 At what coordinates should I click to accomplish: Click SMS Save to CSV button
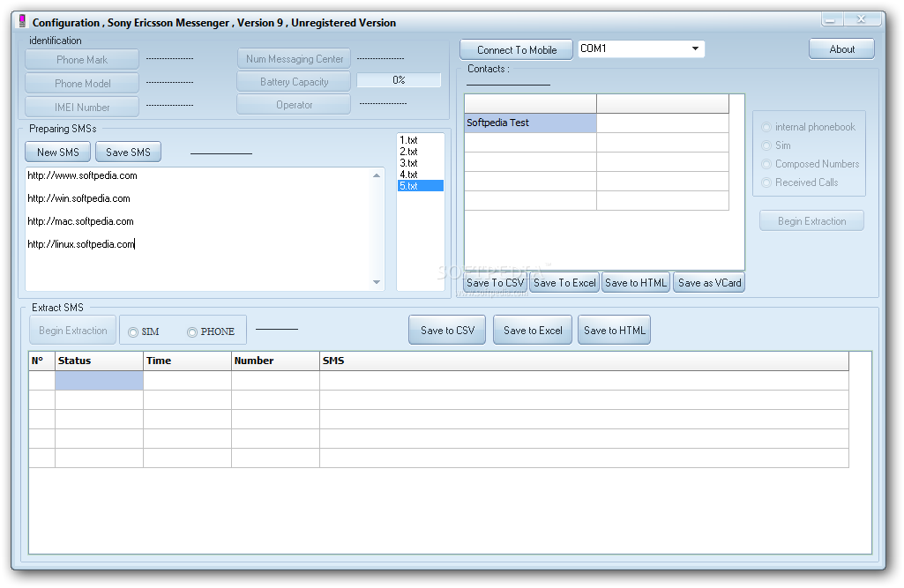pos(447,331)
